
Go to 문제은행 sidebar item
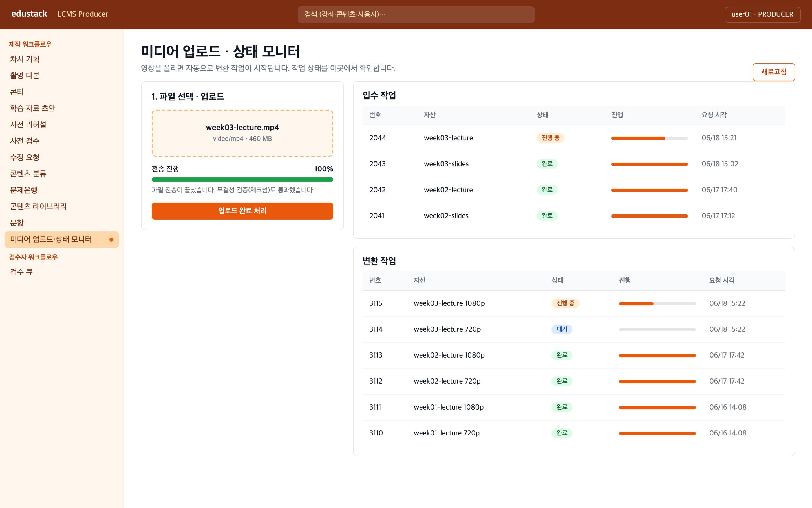62,190
